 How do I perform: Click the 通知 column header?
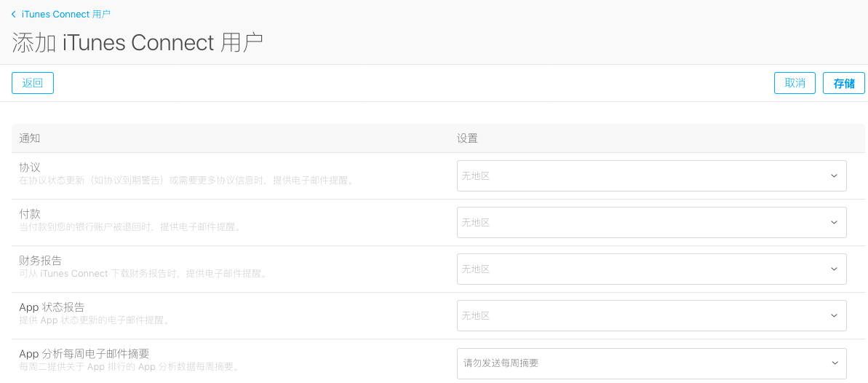point(29,138)
